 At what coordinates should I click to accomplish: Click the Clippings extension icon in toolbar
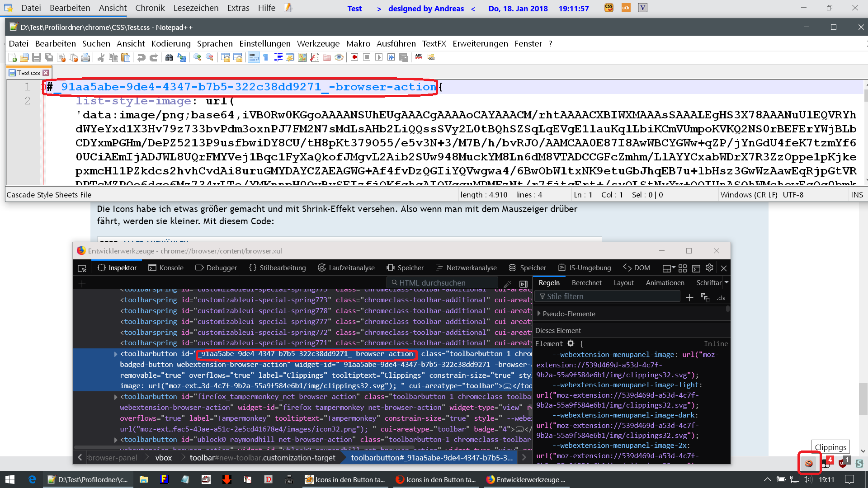click(809, 463)
